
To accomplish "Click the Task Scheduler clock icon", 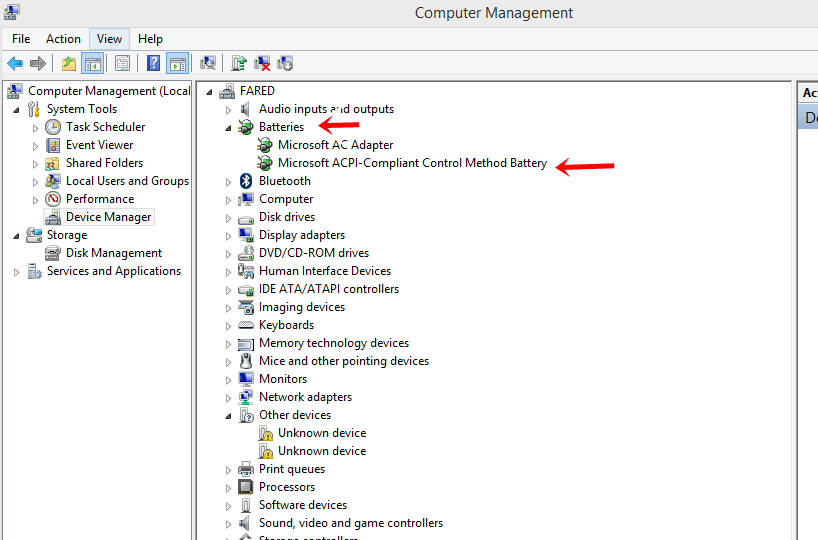I will click(53, 127).
